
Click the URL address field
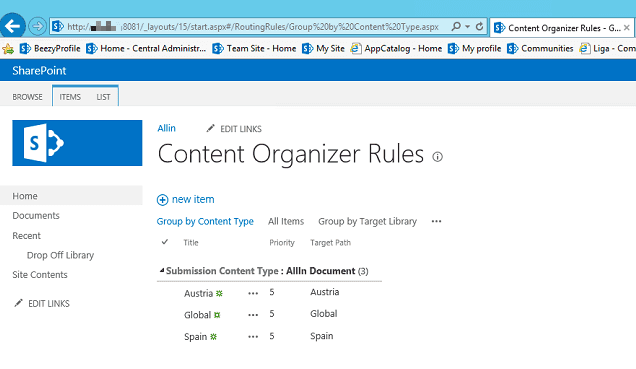click(x=251, y=27)
